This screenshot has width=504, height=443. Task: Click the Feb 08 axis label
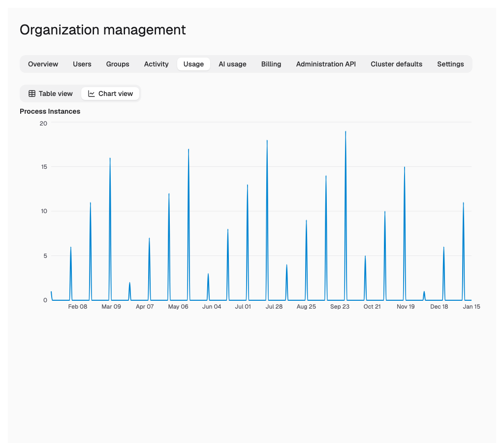point(77,307)
